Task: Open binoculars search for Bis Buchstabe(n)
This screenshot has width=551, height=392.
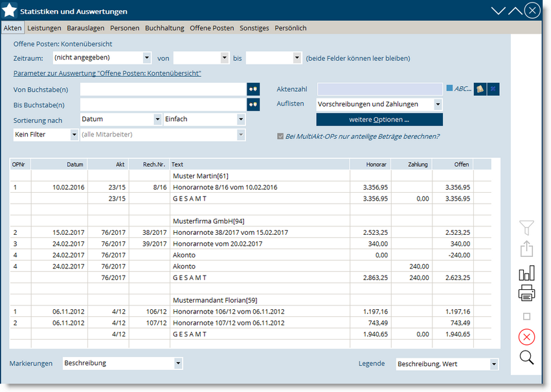Action: (253, 105)
